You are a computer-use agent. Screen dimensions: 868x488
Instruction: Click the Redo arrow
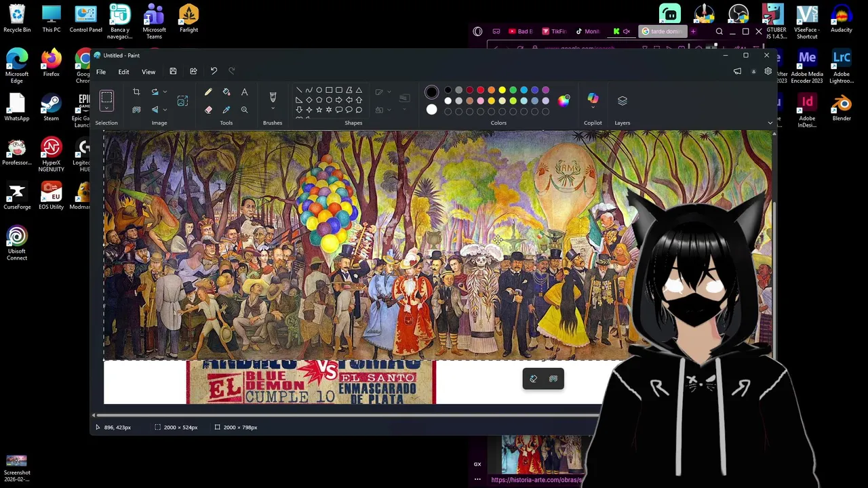pos(232,71)
